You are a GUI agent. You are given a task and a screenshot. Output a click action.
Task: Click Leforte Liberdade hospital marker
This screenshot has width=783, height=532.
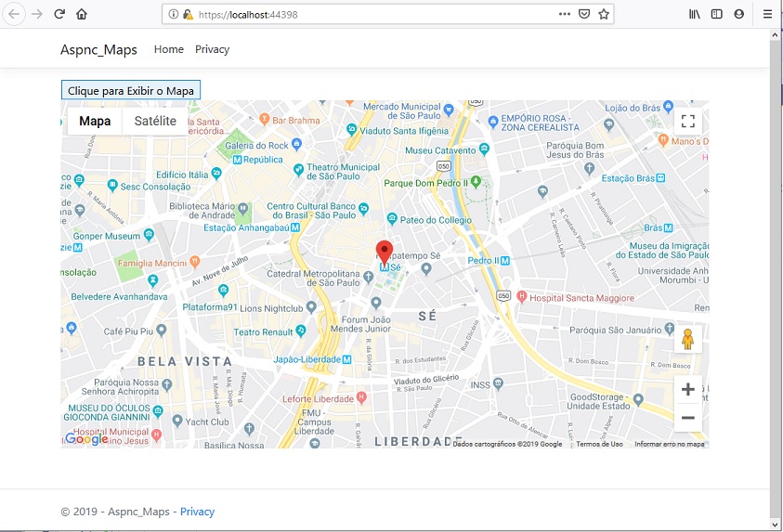[361, 397]
